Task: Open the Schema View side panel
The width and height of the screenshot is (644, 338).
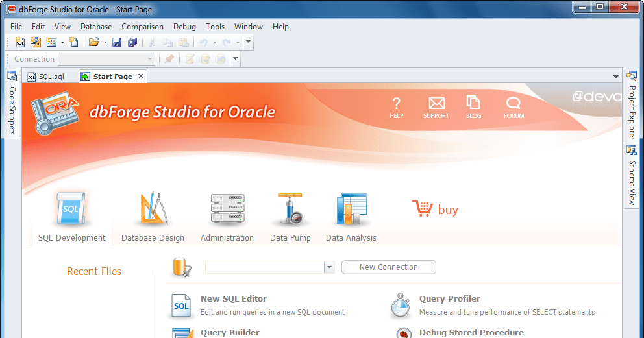Action: [x=632, y=176]
